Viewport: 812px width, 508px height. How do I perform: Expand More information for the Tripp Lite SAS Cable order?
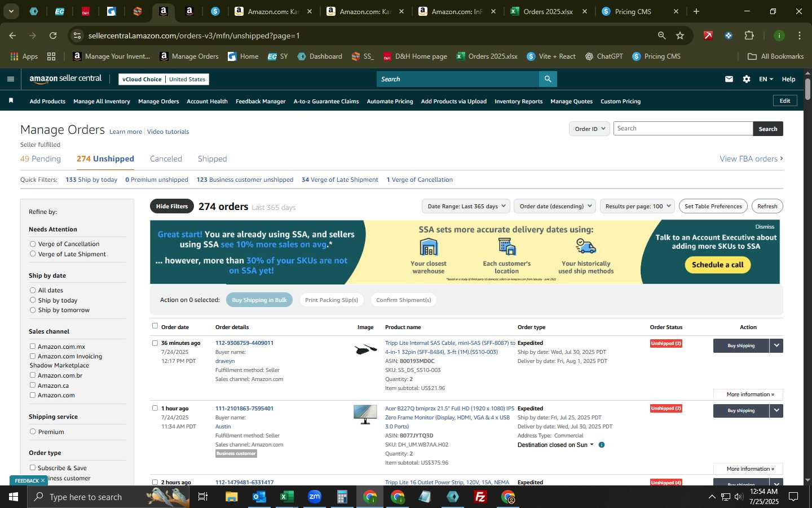tap(748, 395)
